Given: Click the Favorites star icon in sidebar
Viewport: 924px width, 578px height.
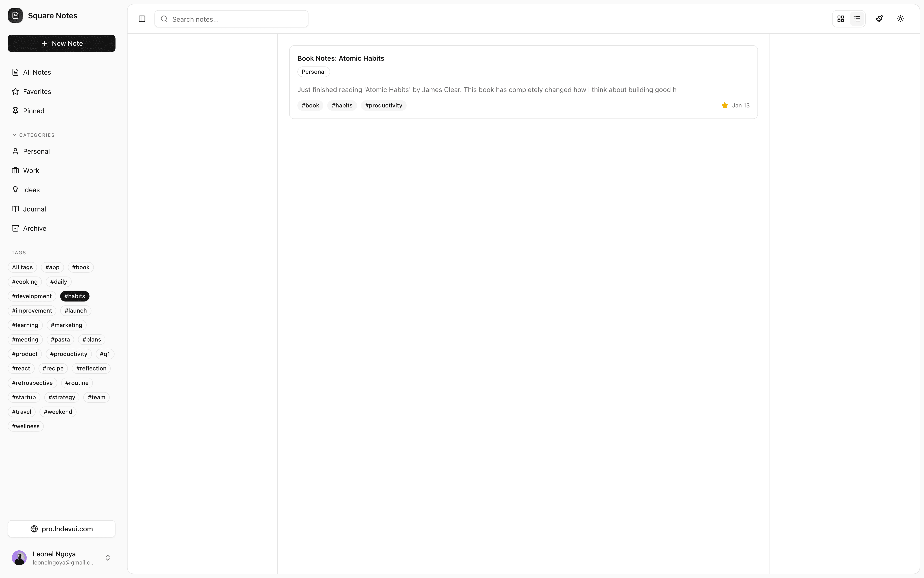Looking at the screenshot, I should click(15, 91).
